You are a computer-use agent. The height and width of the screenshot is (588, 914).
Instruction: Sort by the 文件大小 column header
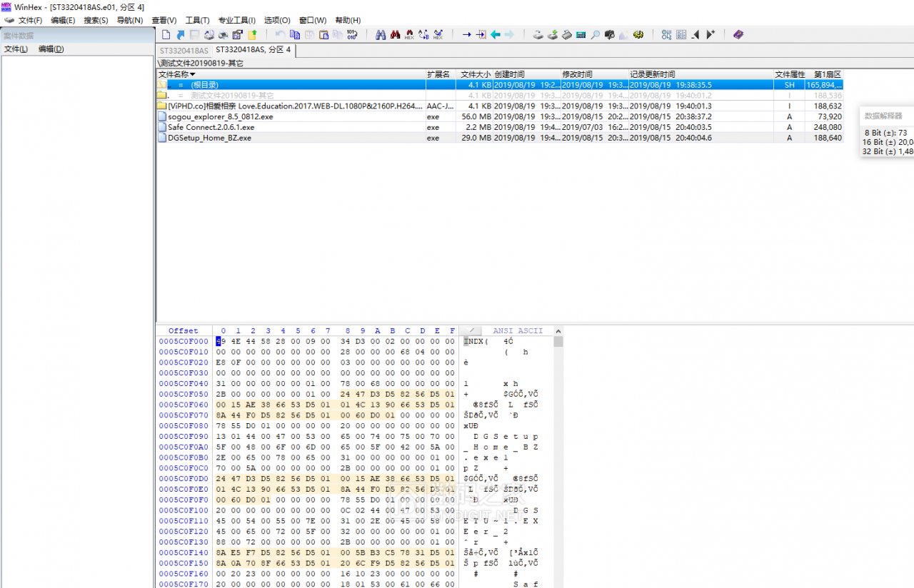pyautogui.click(x=474, y=74)
